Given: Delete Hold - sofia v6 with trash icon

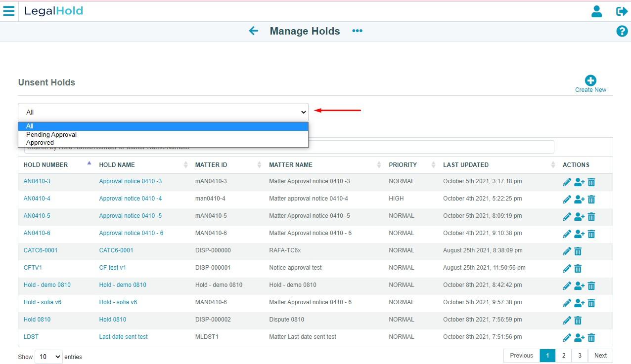Looking at the screenshot, I should click(591, 303).
